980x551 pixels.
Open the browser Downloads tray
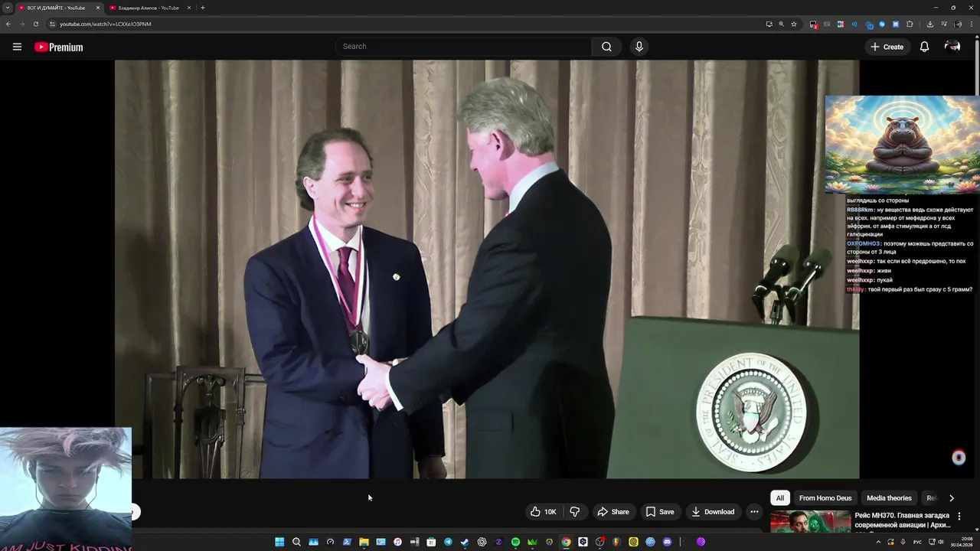click(929, 24)
